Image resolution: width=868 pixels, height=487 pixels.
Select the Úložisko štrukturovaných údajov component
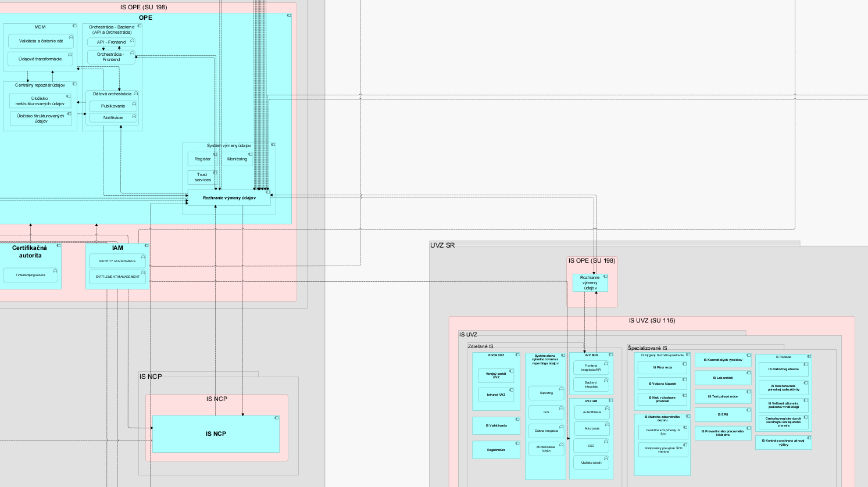coord(41,119)
